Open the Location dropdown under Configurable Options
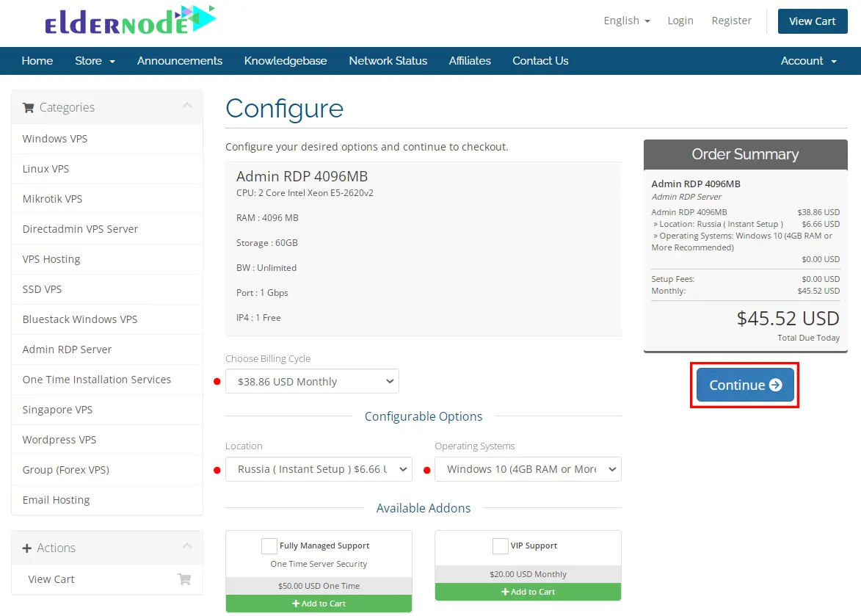This screenshot has height=616, width=861. 319,469
